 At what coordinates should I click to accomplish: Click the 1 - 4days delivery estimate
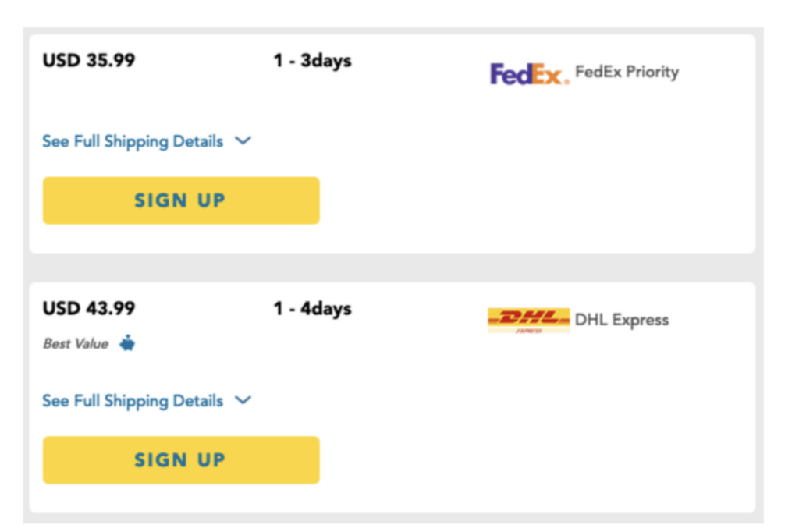tap(312, 308)
